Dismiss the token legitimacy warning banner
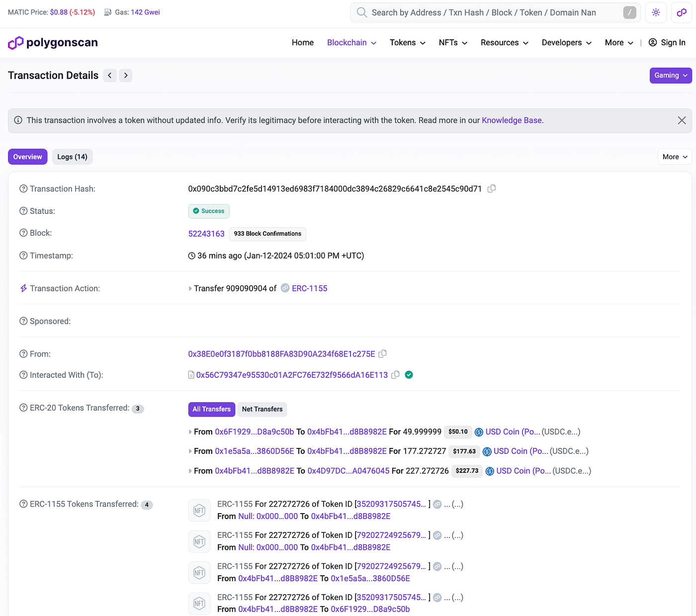This screenshot has width=696, height=616. click(682, 120)
